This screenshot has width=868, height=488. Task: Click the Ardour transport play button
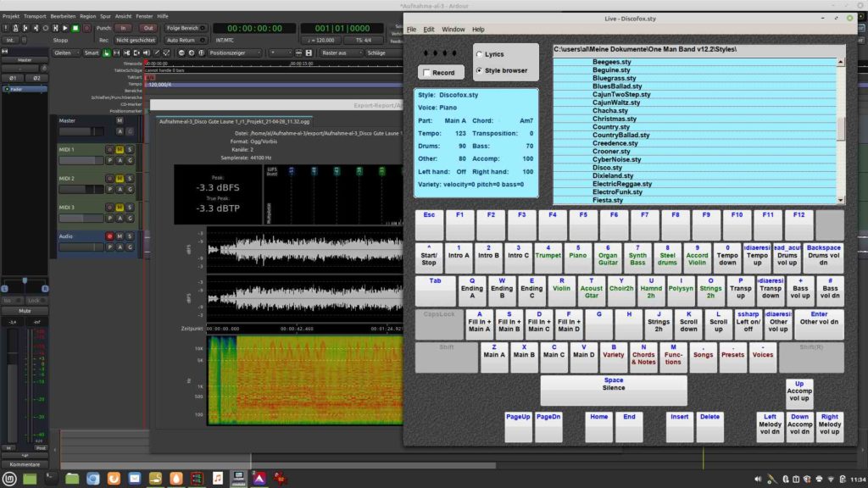(x=65, y=28)
